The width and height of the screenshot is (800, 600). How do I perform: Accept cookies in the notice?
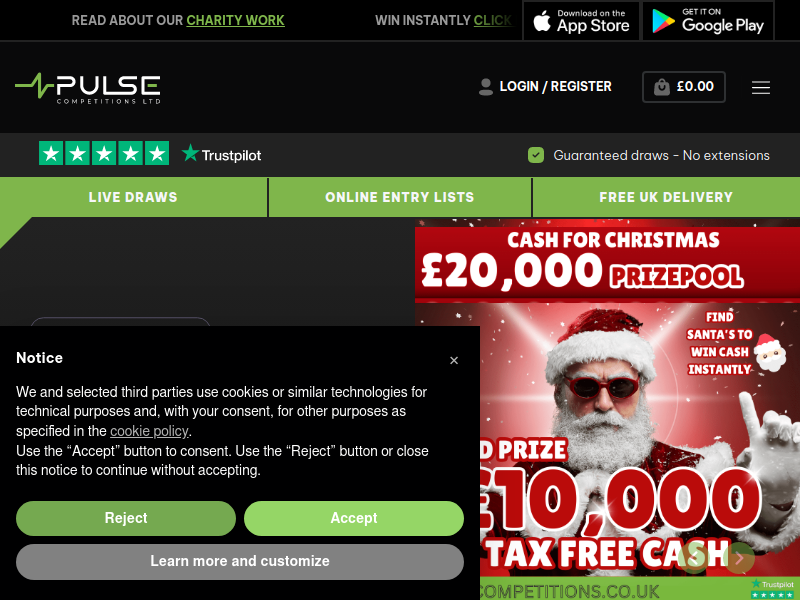coord(354,518)
